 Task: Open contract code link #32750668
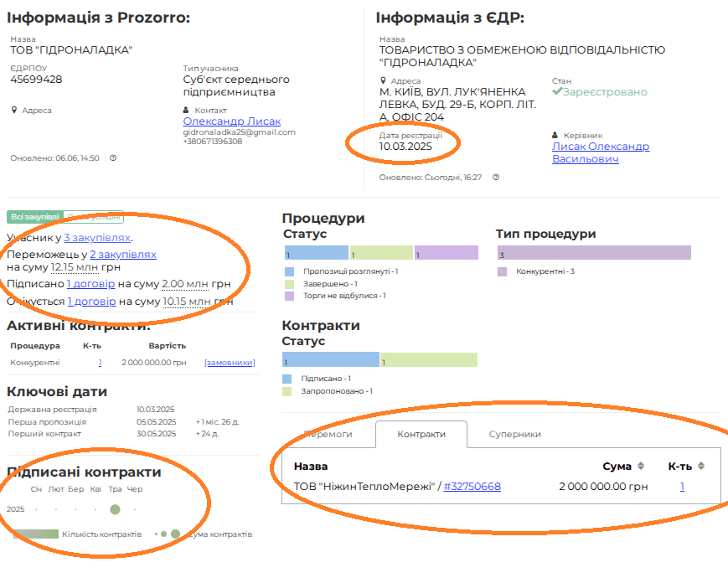point(472,486)
